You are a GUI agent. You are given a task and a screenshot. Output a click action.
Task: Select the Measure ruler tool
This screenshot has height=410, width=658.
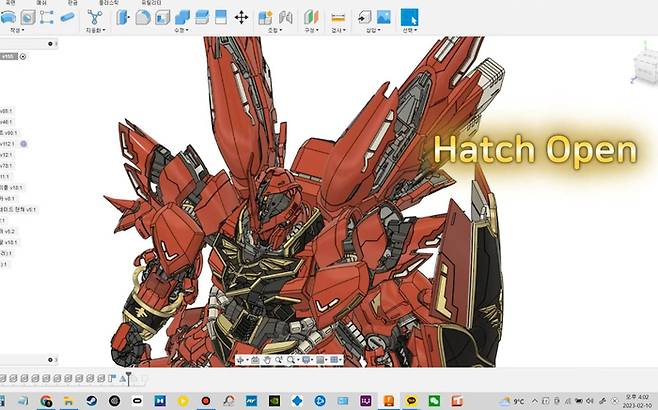[x=337, y=17]
